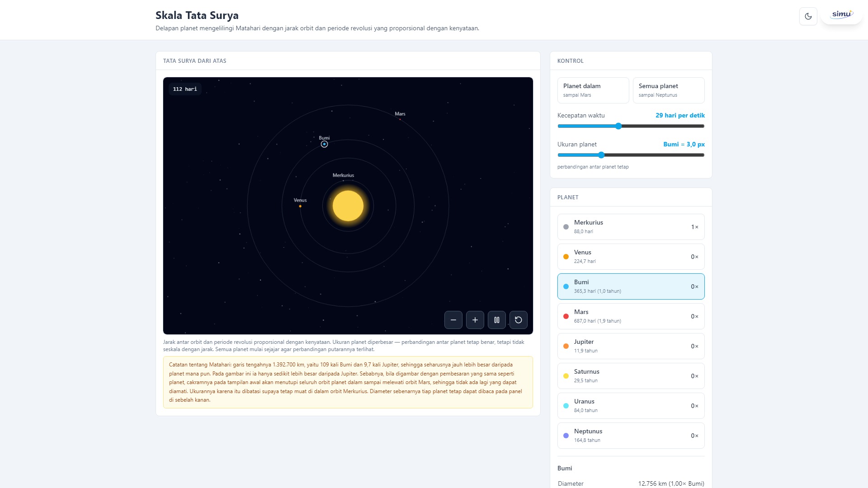
Task: Click the Mars label in the canvas
Action: (400, 114)
